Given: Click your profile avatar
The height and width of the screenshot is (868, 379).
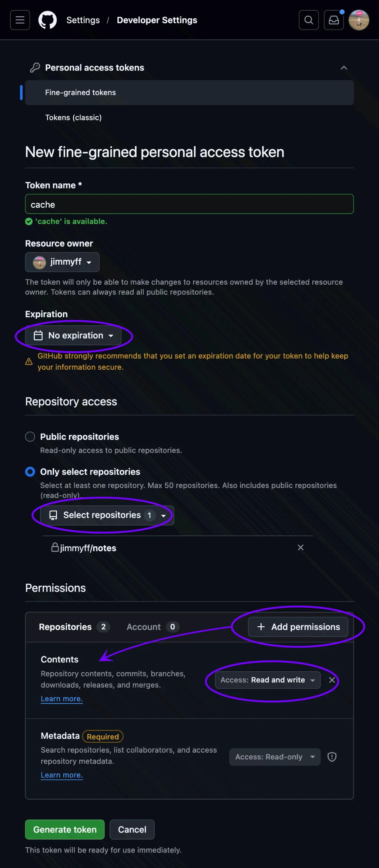Looking at the screenshot, I should pos(358,20).
